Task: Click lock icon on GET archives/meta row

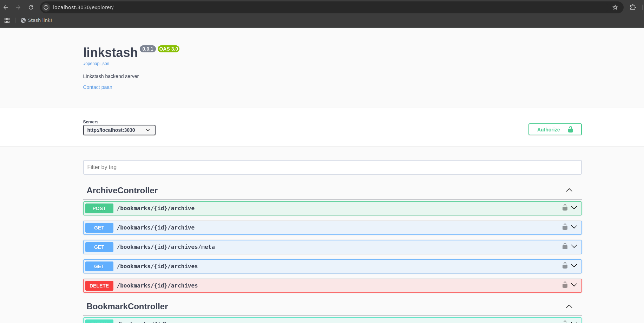Action: click(x=565, y=246)
